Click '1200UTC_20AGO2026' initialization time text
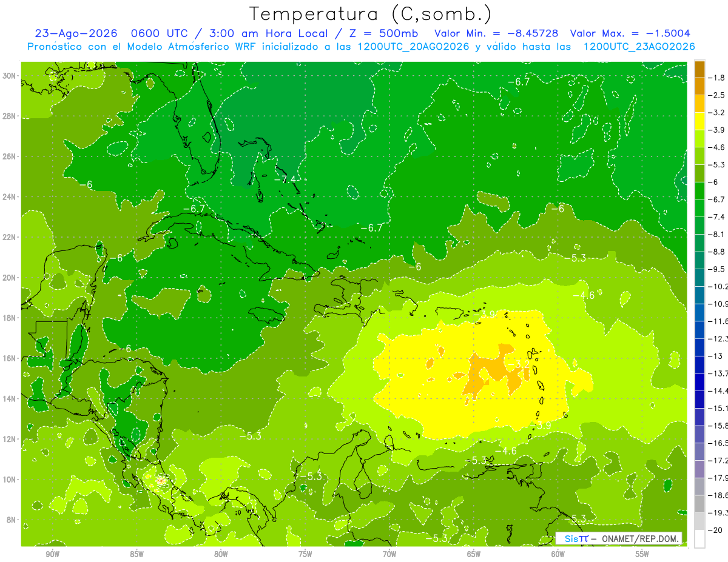 (414, 47)
